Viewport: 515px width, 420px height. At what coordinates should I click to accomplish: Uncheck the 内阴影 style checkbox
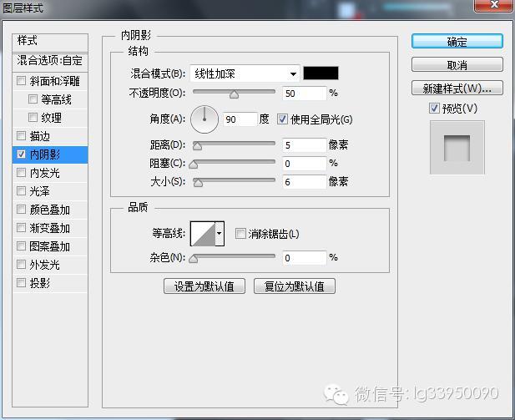coord(22,154)
